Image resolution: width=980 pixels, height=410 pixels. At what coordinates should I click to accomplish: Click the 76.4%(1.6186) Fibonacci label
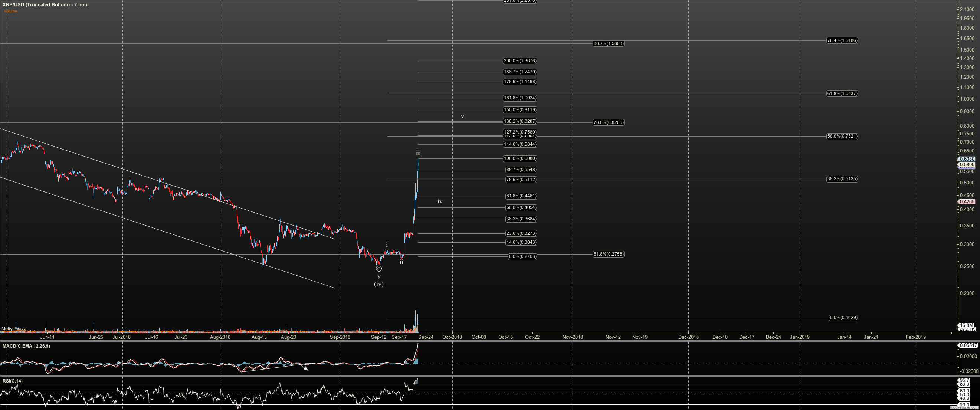tap(842, 40)
